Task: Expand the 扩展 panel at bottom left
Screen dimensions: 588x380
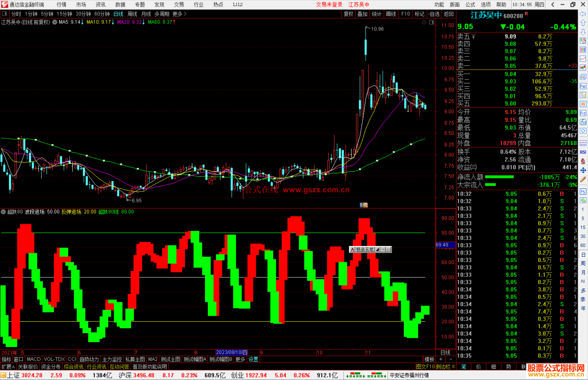Action: click(8, 367)
